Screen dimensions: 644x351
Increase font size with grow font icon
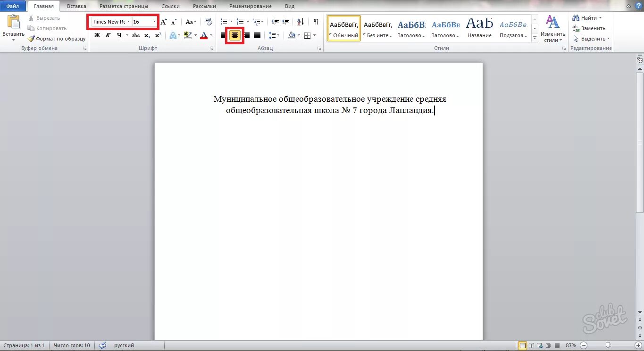tap(164, 22)
